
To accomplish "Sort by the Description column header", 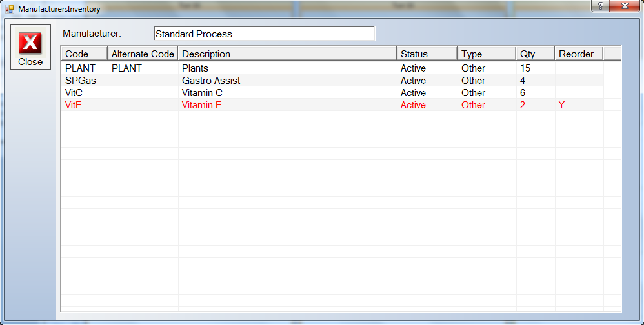I will [x=287, y=54].
